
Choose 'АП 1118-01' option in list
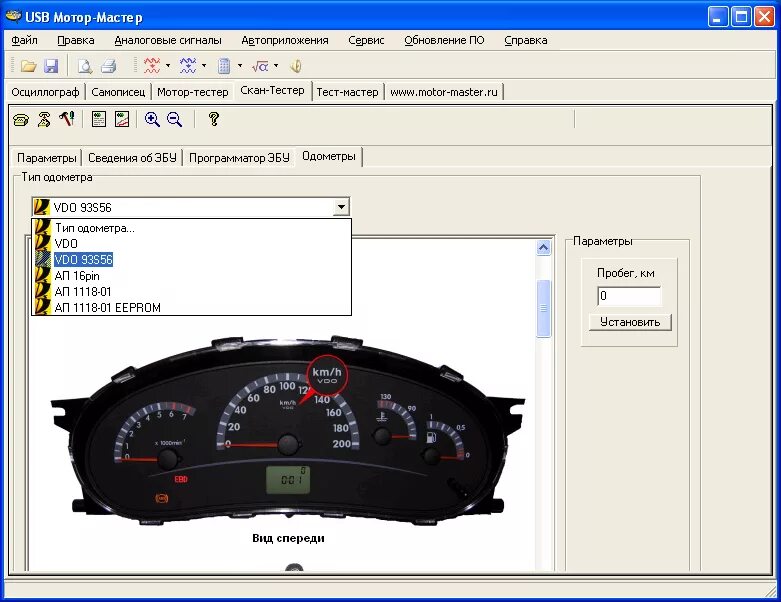(191, 292)
